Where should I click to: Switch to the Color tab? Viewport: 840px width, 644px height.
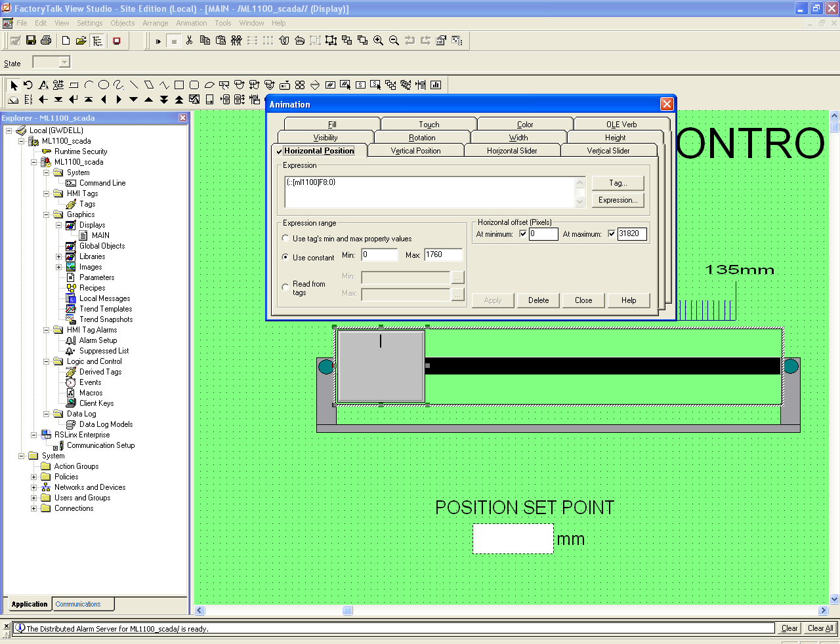(x=525, y=124)
